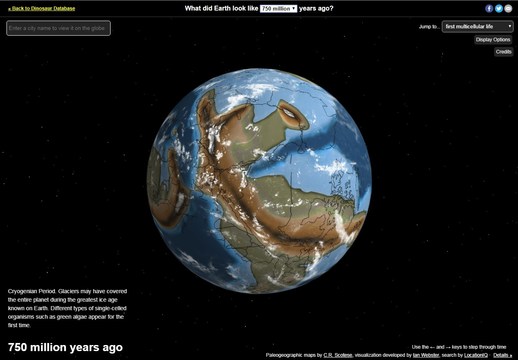The width and height of the screenshot is (518, 360).
Task: Share the page on Facebook
Action: (x=489, y=9)
